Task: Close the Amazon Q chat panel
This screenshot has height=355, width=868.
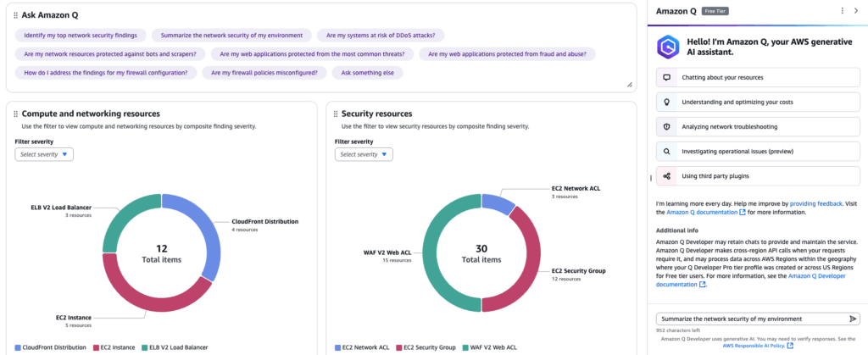Action: pyautogui.click(x=857, y=11)
